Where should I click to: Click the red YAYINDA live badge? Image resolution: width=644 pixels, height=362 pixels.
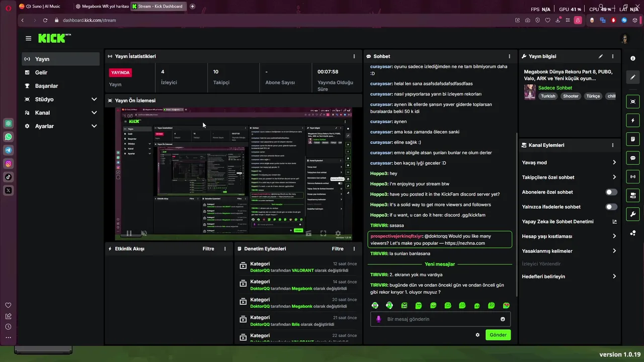[x=120, y=72]
